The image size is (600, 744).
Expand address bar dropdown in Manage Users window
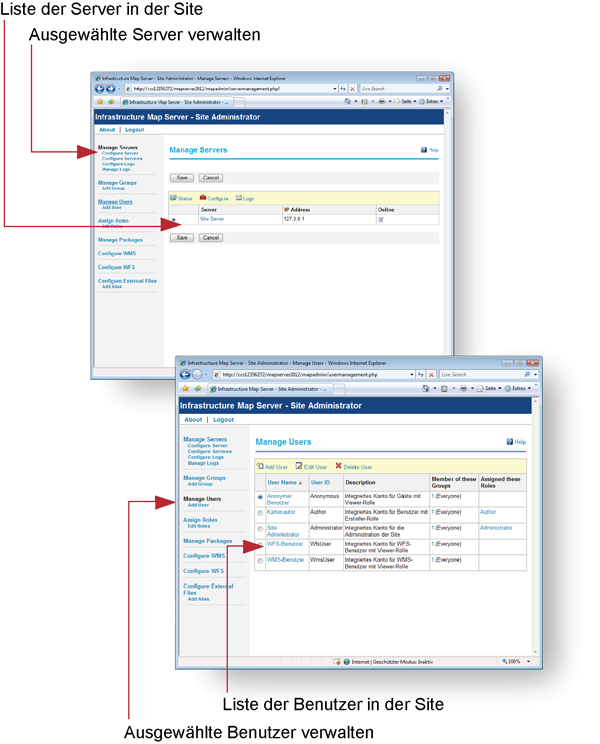(x=412, y=374)
